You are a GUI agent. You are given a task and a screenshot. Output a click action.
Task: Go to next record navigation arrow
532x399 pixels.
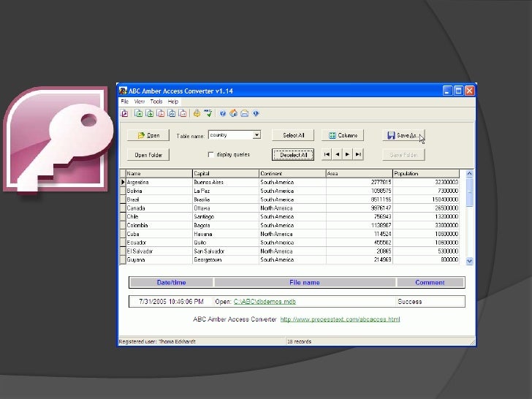point(347,154)
